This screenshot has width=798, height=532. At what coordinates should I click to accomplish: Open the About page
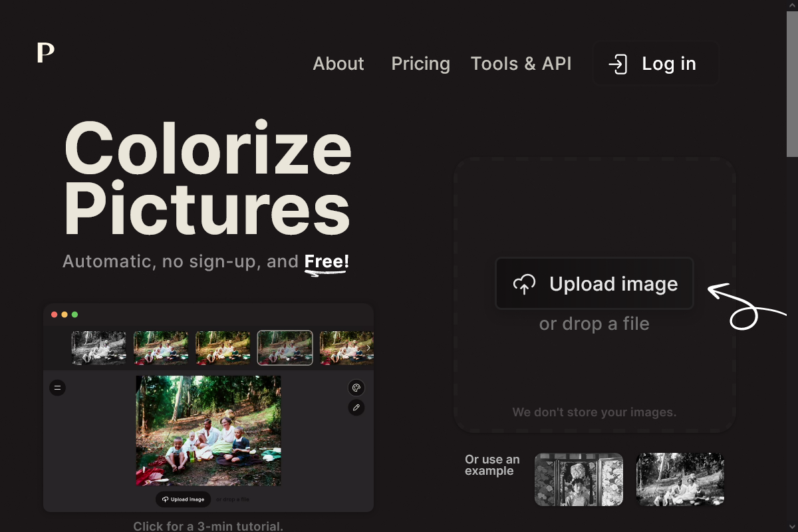coord(338,64)
